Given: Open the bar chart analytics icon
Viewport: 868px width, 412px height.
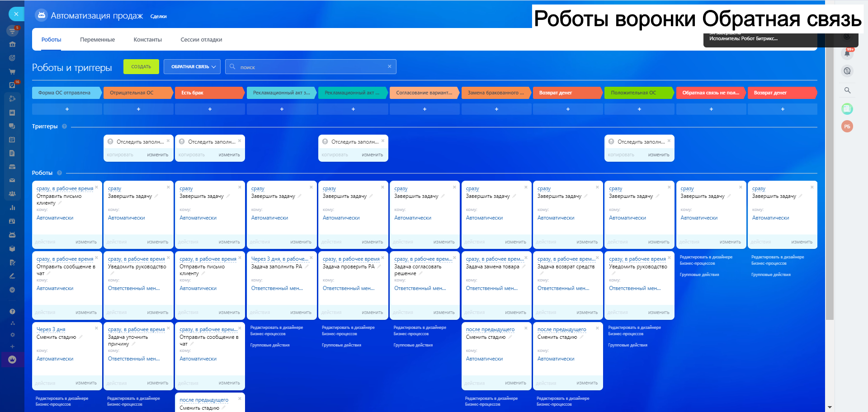Looking at the screenshot, I should point(12,208).
